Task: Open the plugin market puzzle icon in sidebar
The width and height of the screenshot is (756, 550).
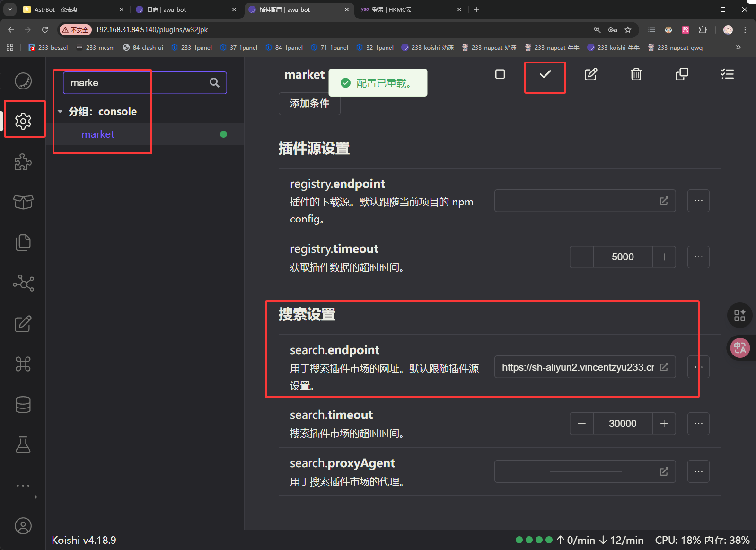Action: (x=23, y=162)
